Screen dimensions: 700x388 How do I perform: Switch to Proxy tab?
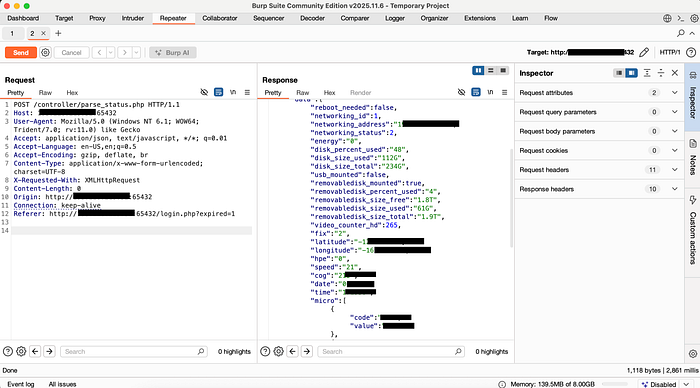click(97, 18)
